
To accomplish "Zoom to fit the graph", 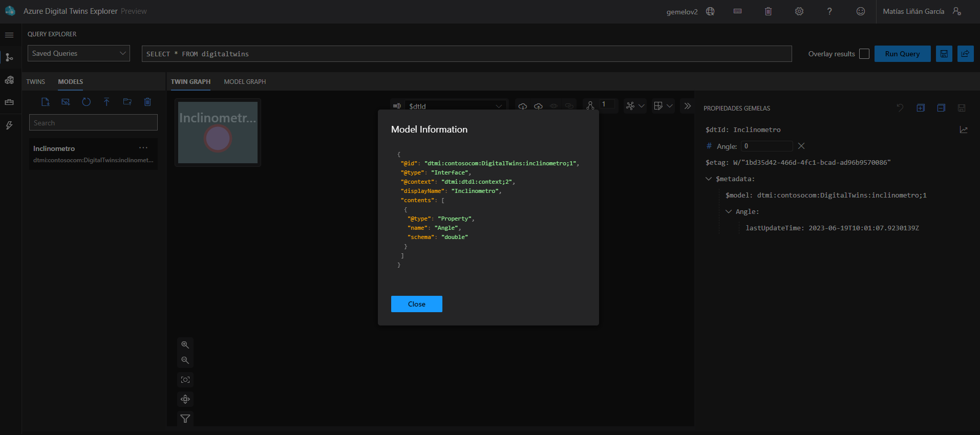I will tap(185, 380).
